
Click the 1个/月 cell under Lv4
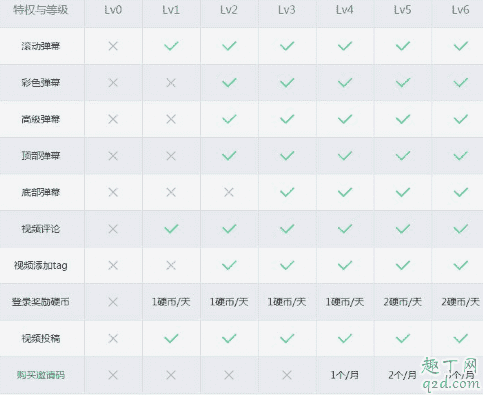tap(345, 375)
